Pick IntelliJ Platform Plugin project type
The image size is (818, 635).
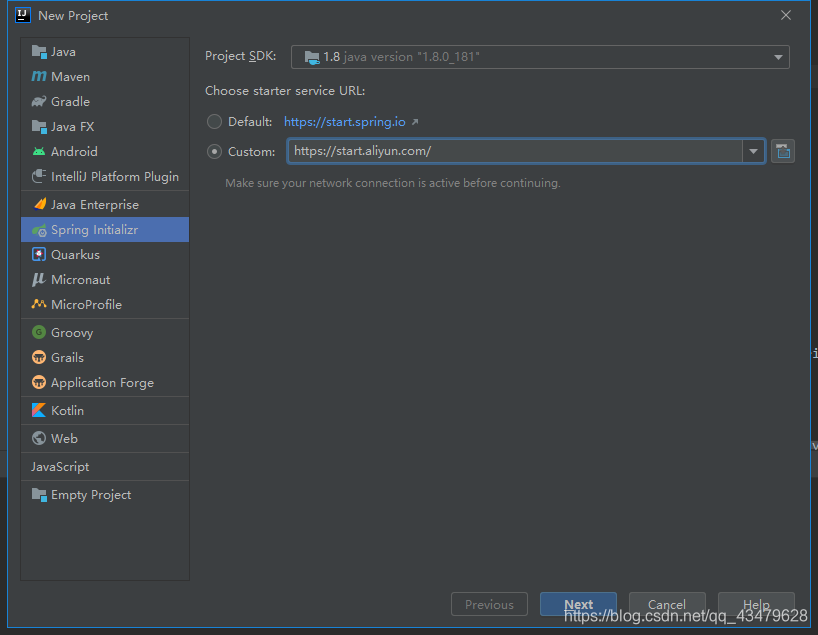click(105, 176)
